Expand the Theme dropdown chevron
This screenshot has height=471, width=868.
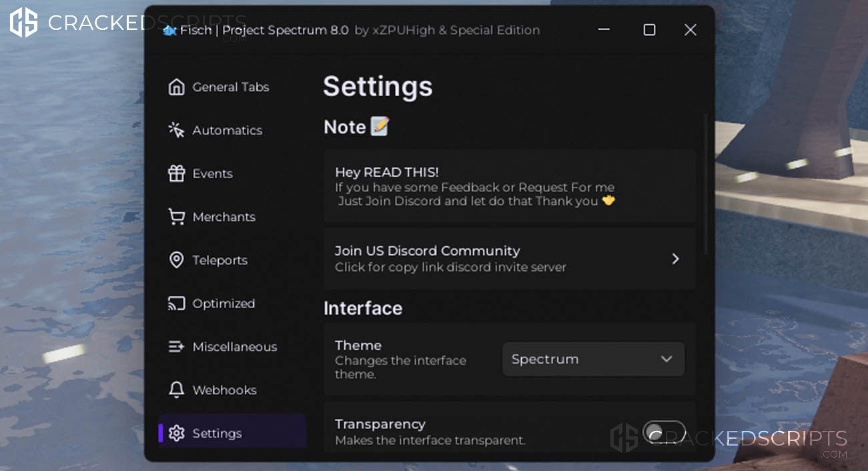coord(666,359)
